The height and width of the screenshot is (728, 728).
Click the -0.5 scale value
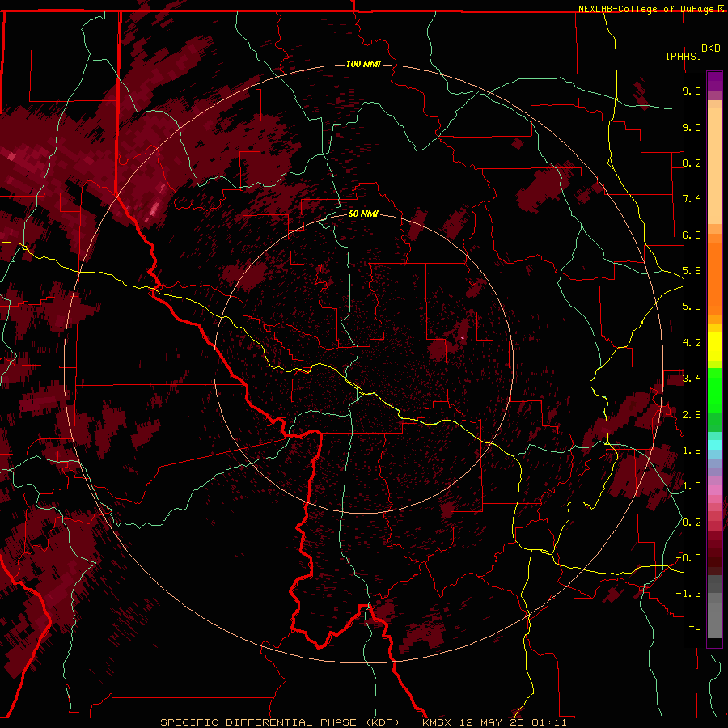[x=688, y=558]
